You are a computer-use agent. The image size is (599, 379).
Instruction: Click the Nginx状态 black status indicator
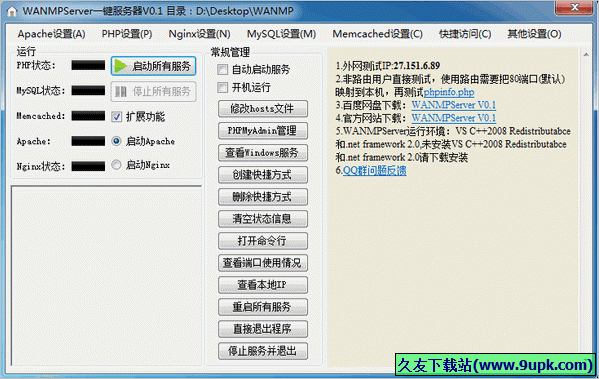(88, 166)
